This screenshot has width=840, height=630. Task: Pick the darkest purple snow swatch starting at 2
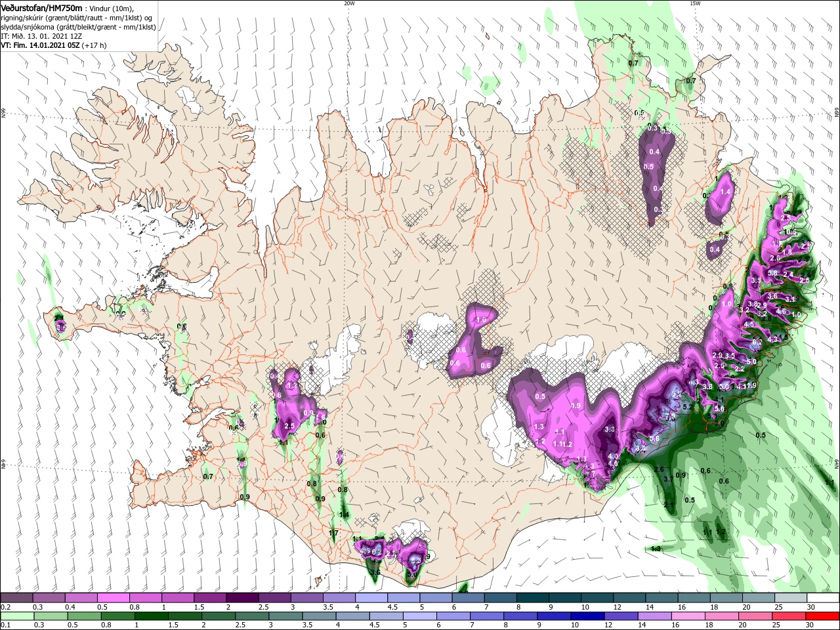tap(241, 598)
